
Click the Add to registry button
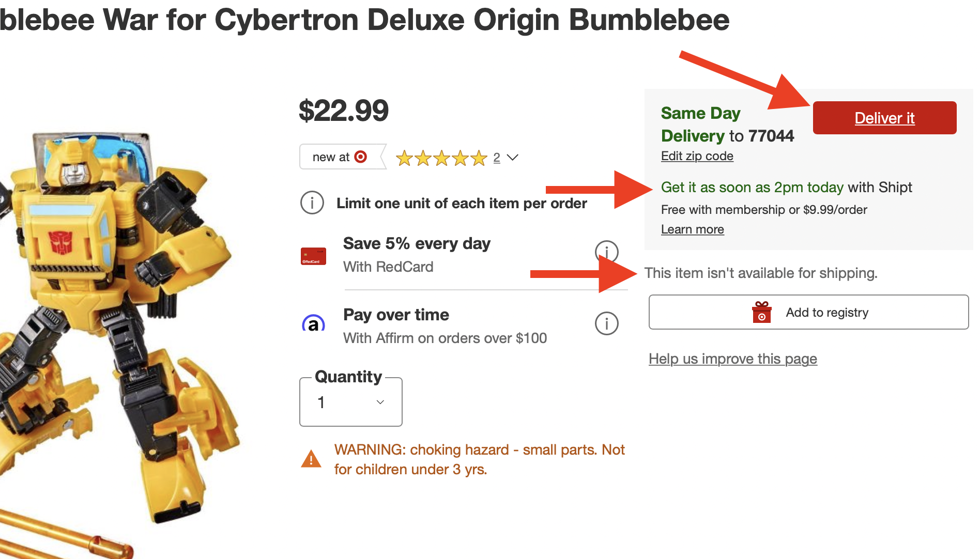click(x=808, y=312)
